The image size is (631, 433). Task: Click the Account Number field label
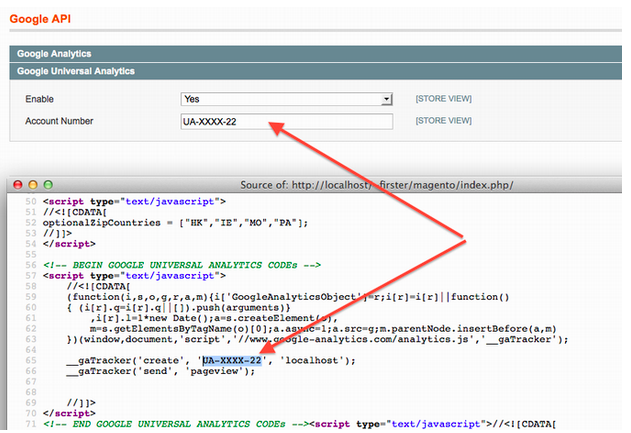tap(59, 121)
